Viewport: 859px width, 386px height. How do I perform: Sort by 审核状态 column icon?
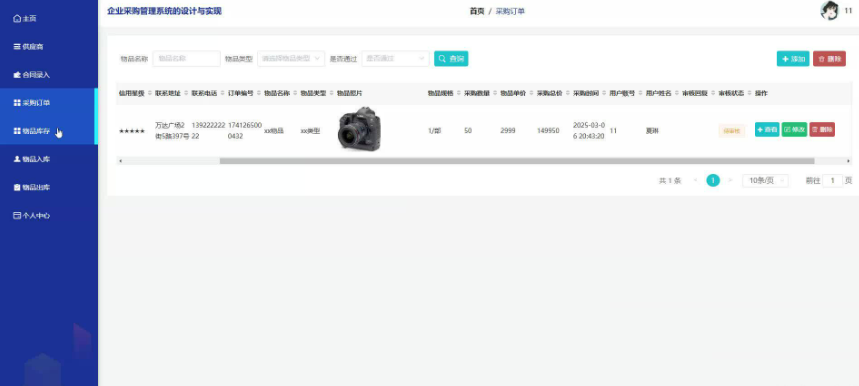pos(749,93)
